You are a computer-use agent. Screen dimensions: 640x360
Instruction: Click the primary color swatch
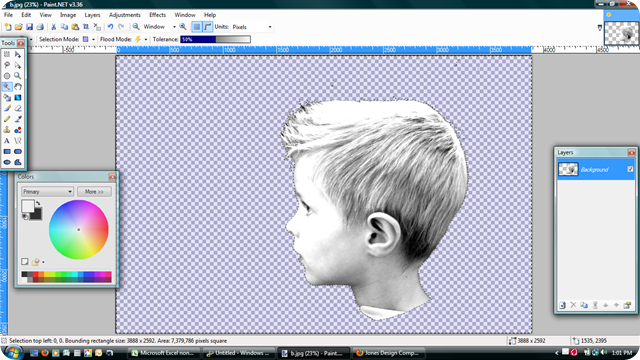click(28, 206)
